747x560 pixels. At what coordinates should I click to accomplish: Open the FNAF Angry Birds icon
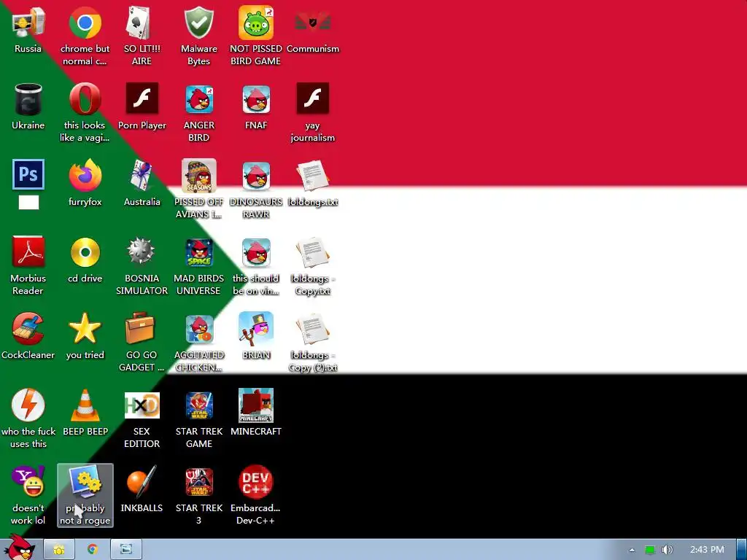point(256,99)
